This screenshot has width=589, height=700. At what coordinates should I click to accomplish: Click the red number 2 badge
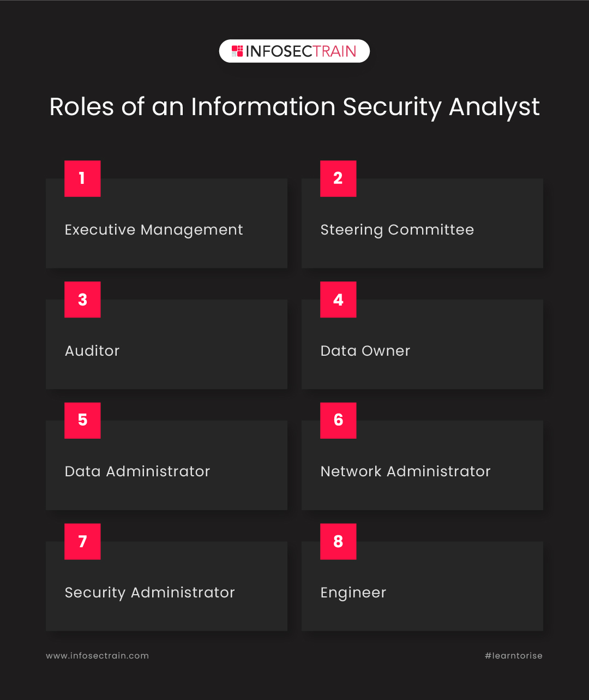pyautogui.click(x=338, y=178)
